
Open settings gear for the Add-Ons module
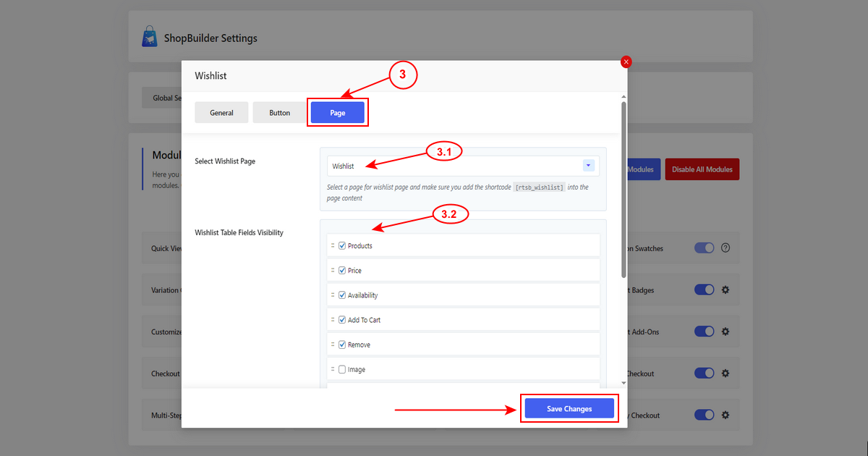[x=726, y=332]
